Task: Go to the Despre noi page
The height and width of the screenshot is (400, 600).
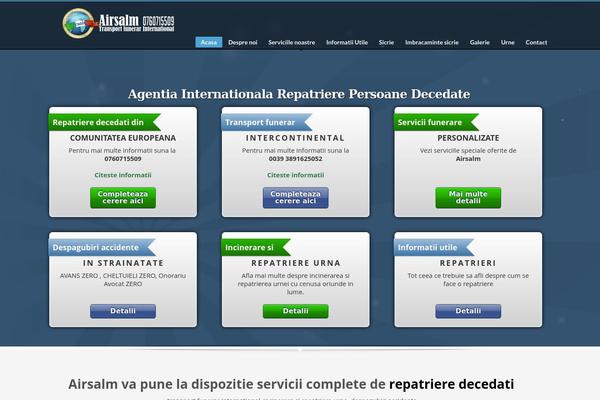Action: [243, 42]
